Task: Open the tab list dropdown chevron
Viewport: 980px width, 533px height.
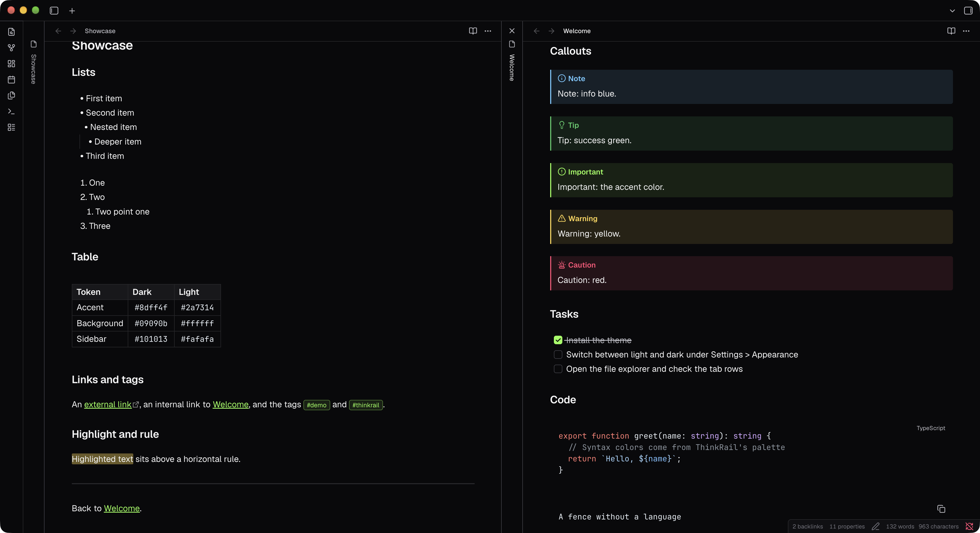Action: click(952, 11)
